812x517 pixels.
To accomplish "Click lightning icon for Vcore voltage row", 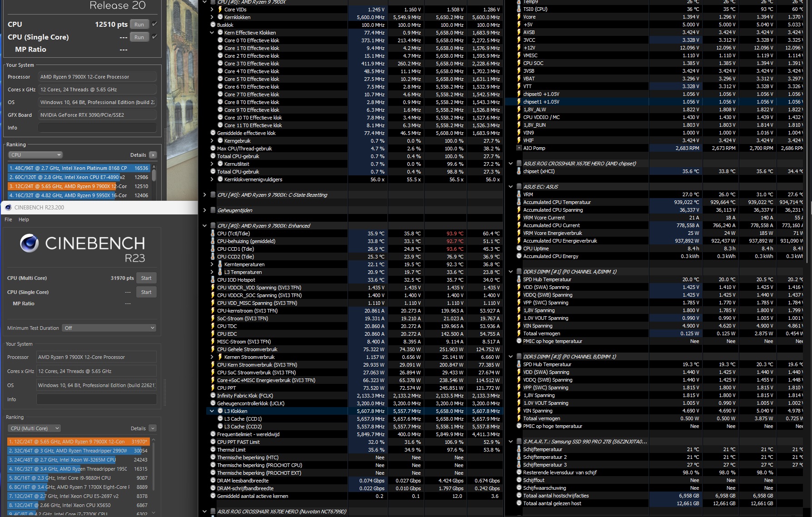I will (x=519, y=17).
